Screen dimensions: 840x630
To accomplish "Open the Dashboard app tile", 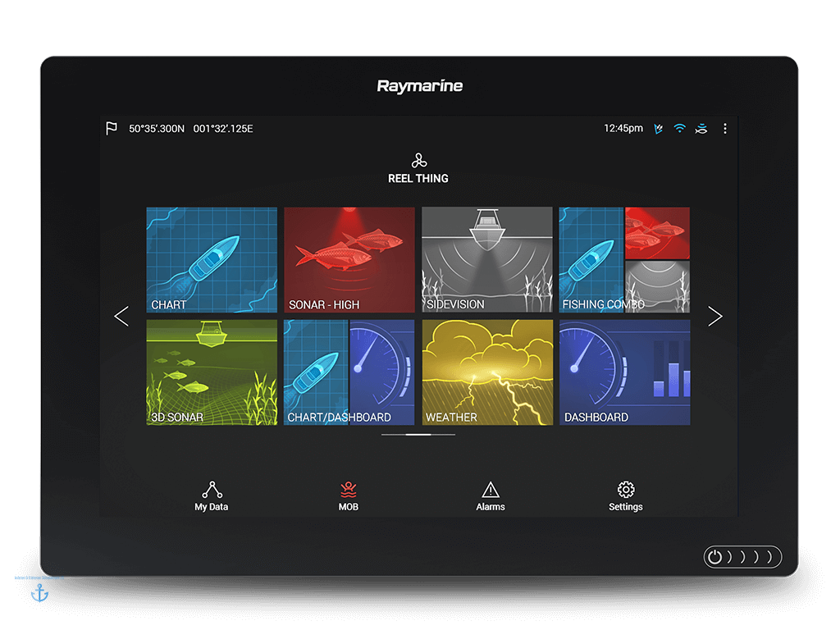I will 624,372.
